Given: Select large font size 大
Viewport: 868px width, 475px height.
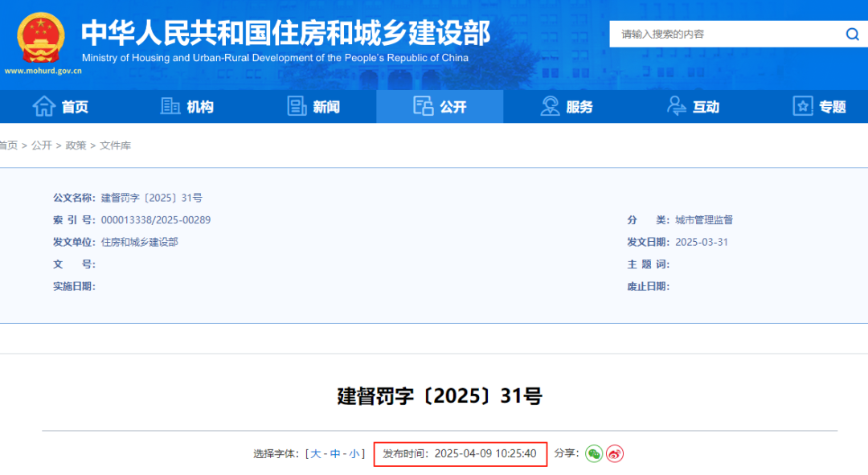Looking at the screenshot, I should pyautogui.click(x=316, y=453).
